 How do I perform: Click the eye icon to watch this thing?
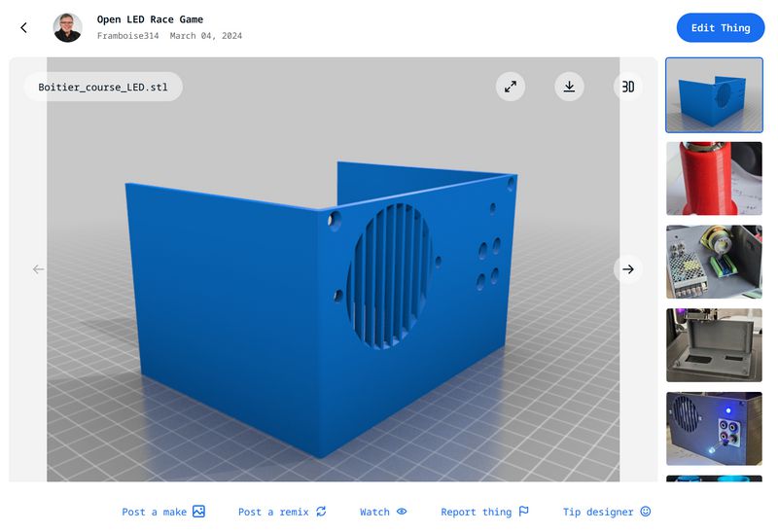pos(402,512)
